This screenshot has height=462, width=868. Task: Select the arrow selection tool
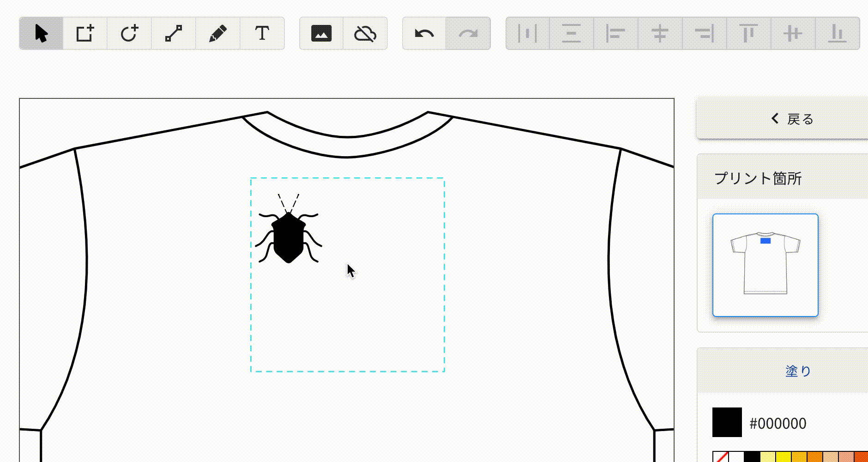41,34
